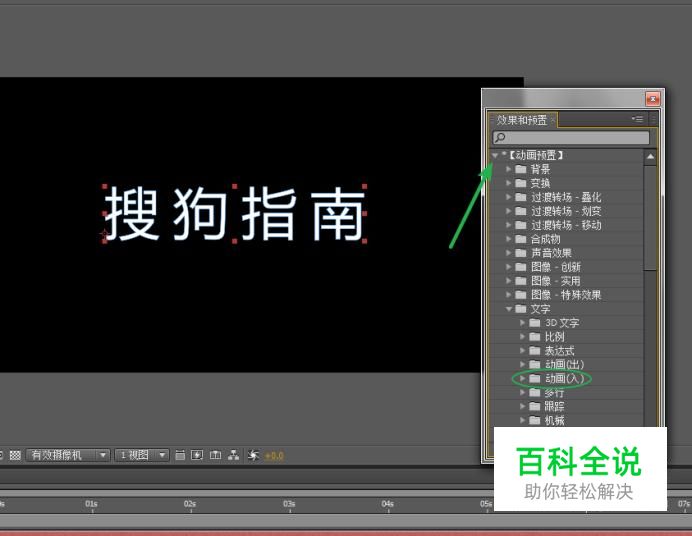
Task: Toggle pixel aspect ratio correction icon
Action: pyautogui.click(x=180, y=455)
